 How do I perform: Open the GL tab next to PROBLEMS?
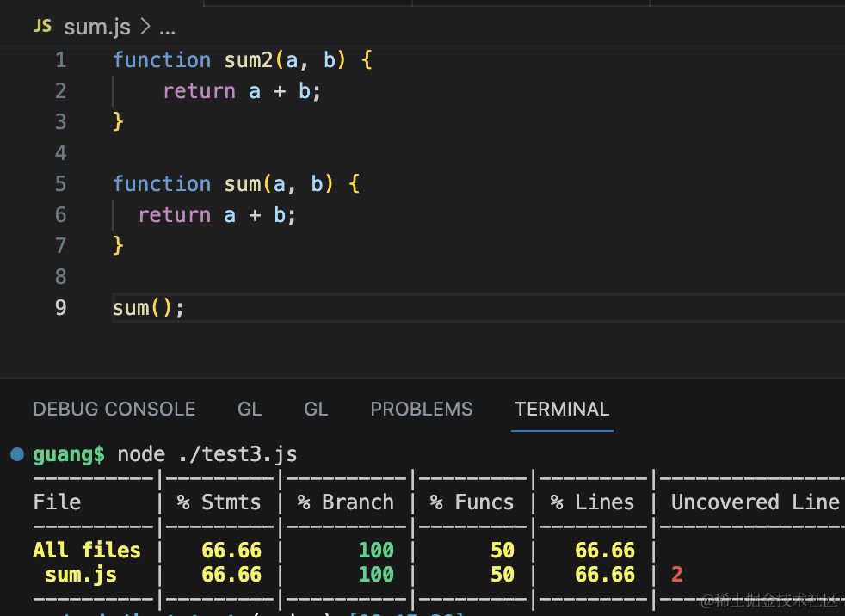coord(316,410)
